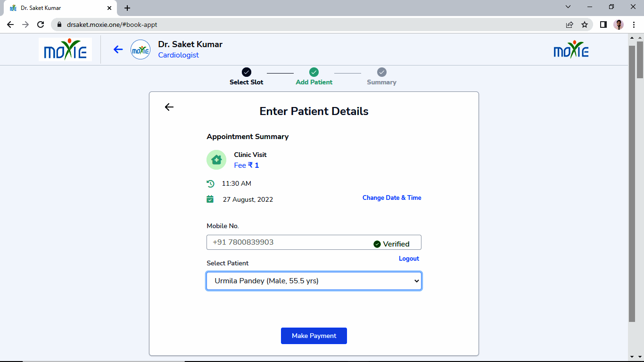Click the Moxie logo at top right

571,49
